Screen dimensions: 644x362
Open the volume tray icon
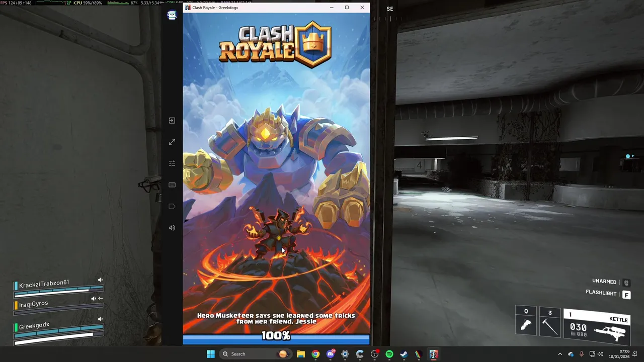(x=601, y=354)
